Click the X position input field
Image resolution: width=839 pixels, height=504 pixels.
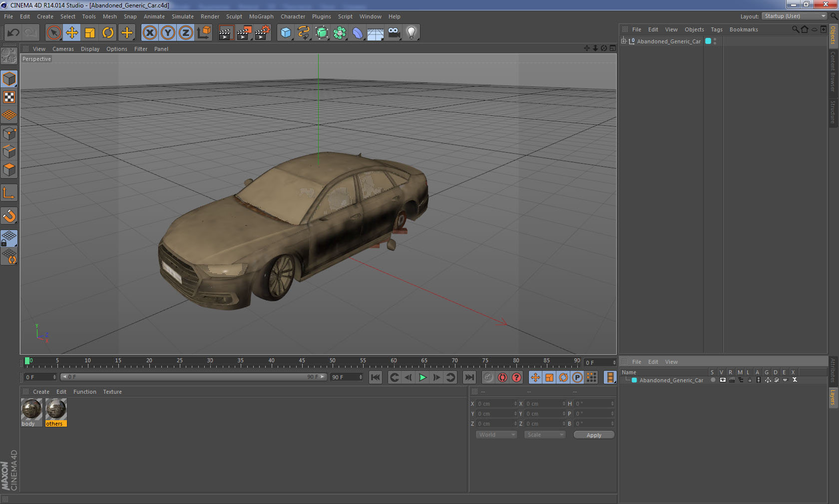[x=497, y=404]
